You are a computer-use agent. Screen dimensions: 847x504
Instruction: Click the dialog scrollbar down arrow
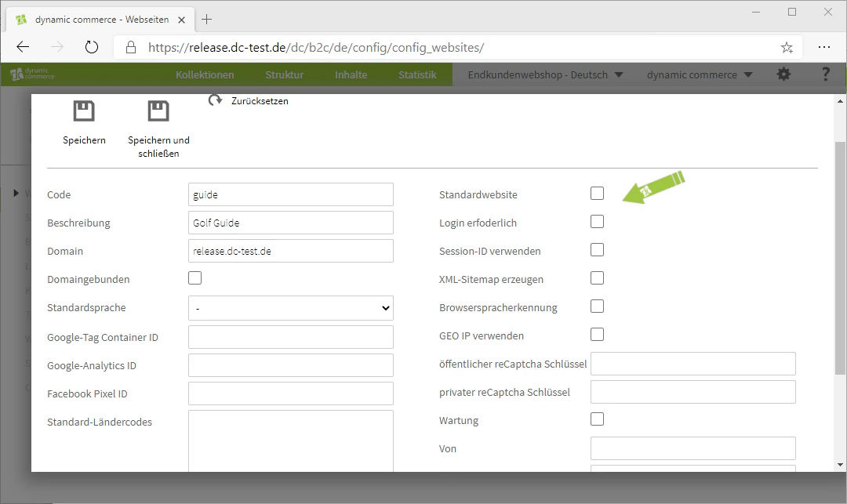(x=840, y=465)
